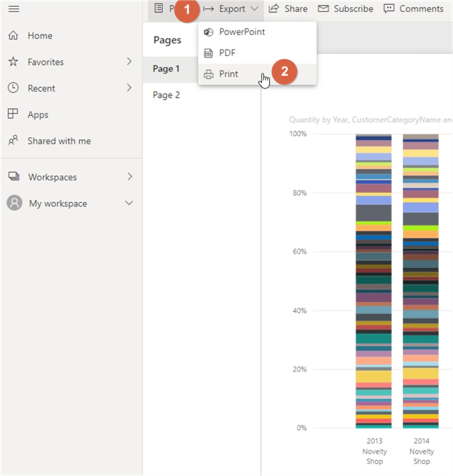Image resolution: width=453 pixels, height=476 pixels.
Task: Click the Workspaces icon
Action: coord(14,176)
